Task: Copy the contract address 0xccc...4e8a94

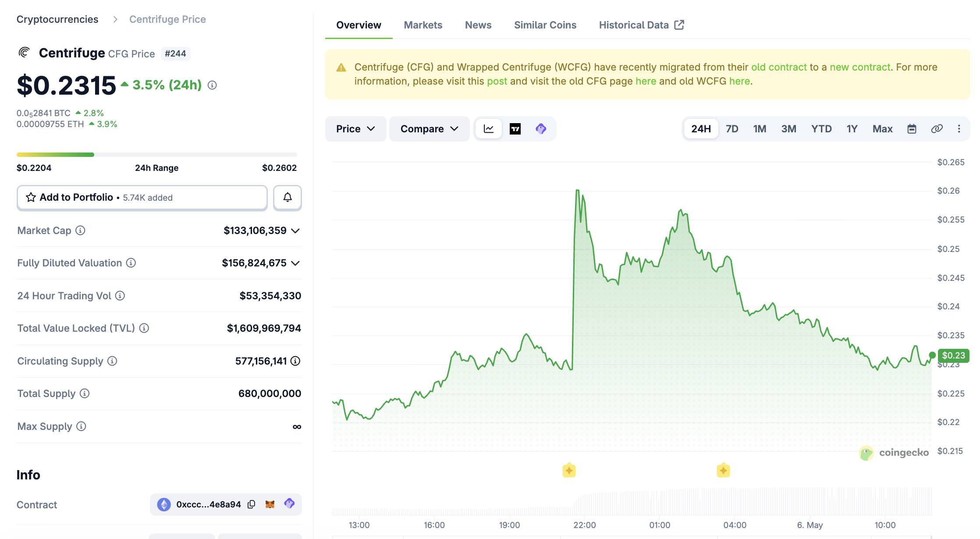Action: click(x=252, y=504)
